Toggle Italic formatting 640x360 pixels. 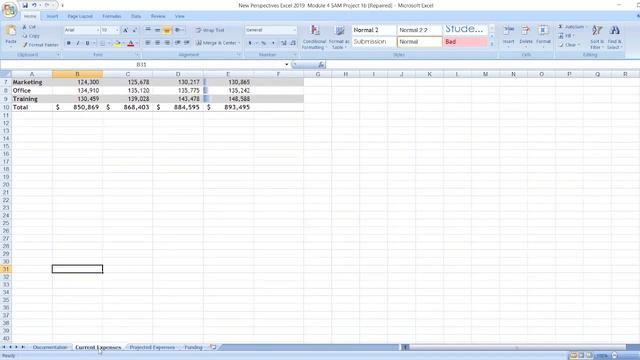(78, 43)
